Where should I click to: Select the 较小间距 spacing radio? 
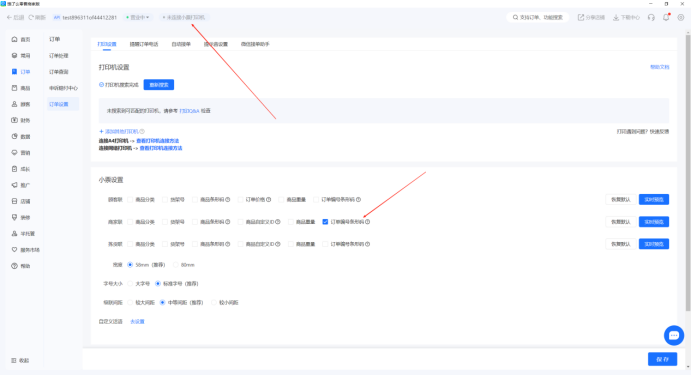(214, 303)
